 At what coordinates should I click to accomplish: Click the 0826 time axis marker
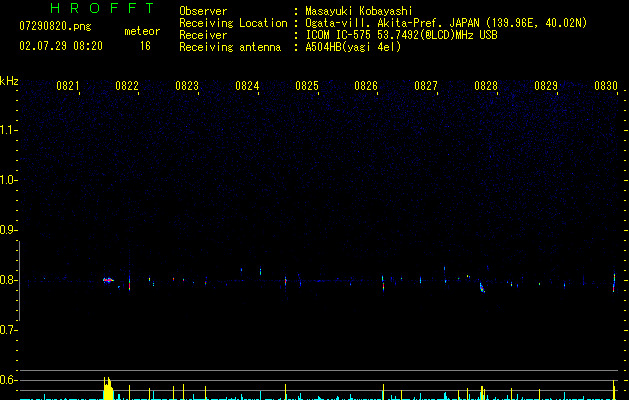(366, 86)
